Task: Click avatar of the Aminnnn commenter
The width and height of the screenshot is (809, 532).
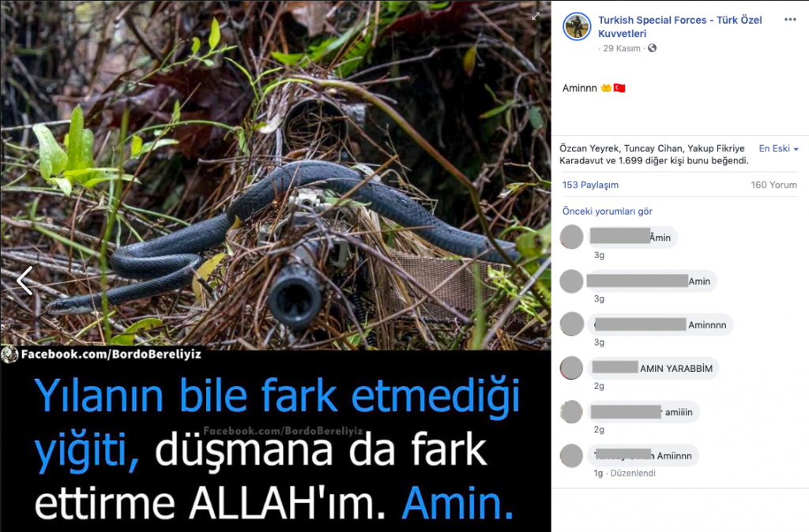Action: pos(572,324)
